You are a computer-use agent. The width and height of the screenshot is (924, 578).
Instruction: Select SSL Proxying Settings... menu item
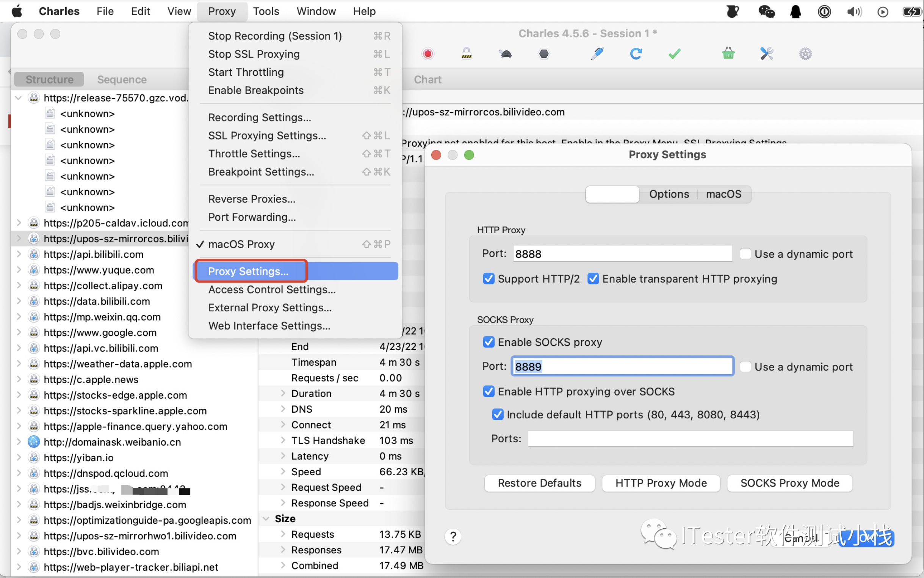[295, 135]
